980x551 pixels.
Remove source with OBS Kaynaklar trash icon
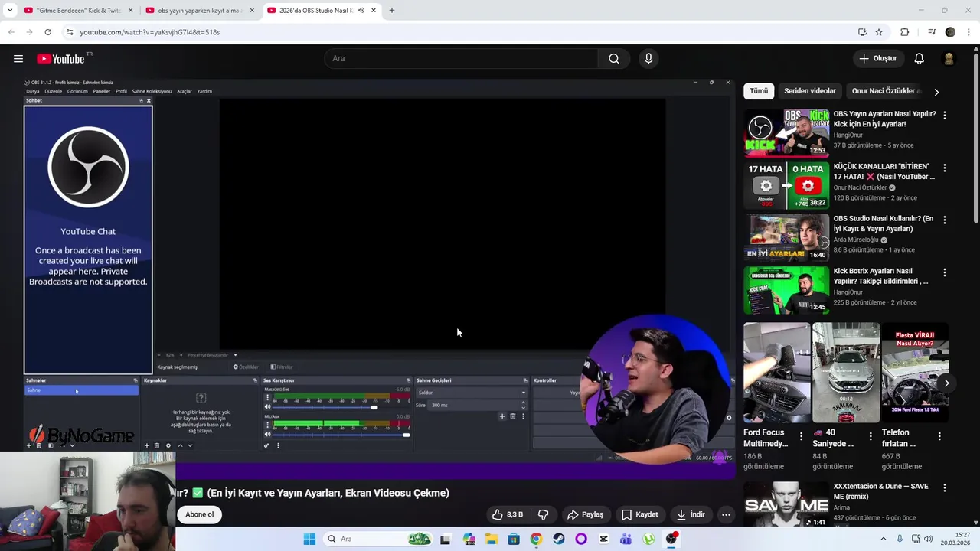pos(157,445)
